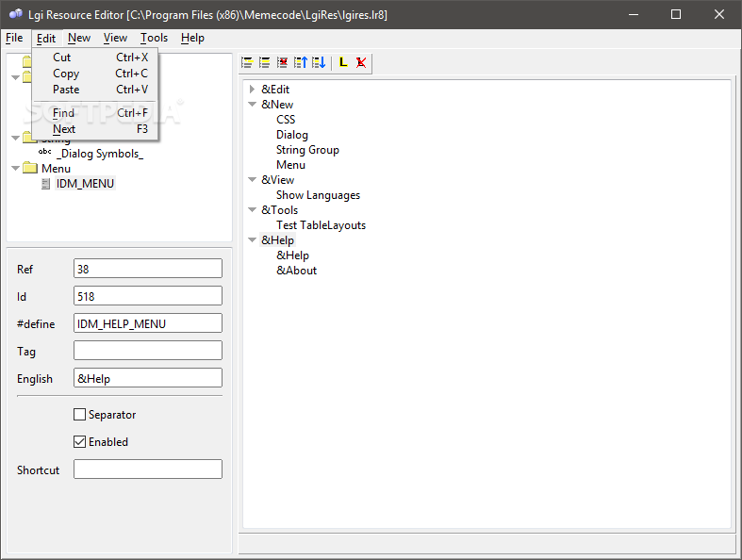
Task: Select the &View row in menu tree
Action: (278, 180)
